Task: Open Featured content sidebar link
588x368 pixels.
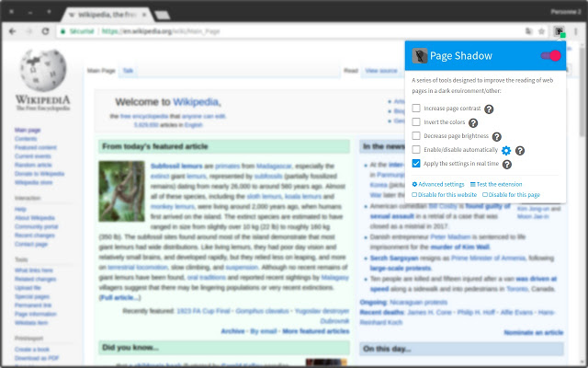Action: [x=36, y=147]
